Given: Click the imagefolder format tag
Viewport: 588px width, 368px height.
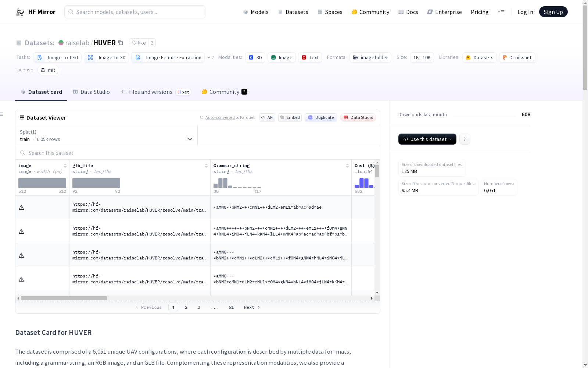Looking at the screenshot, I should [370, 57].
